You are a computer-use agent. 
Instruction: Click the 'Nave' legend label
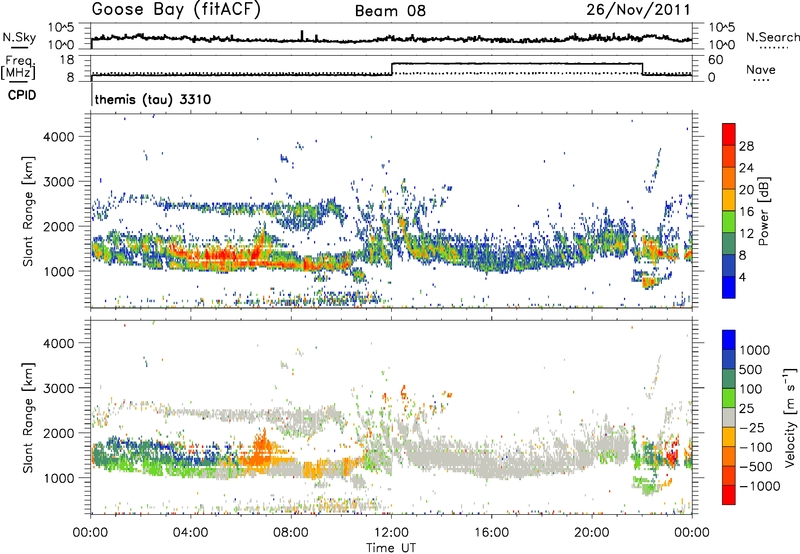click(761, 69)
